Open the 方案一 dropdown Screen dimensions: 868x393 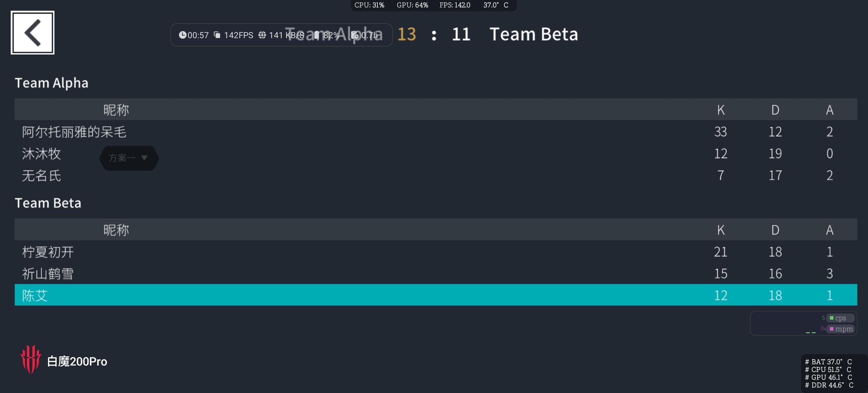pos(129,158)
